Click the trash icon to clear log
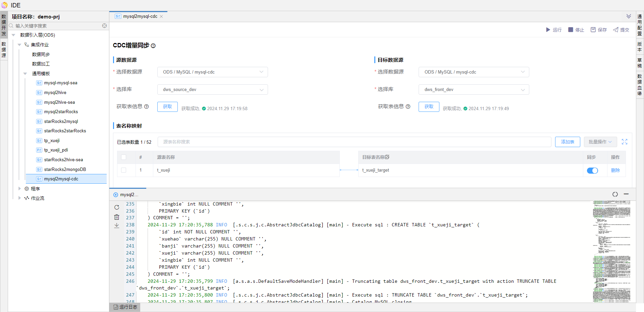The height and width of the screenshot is (312, 644). 117,217
